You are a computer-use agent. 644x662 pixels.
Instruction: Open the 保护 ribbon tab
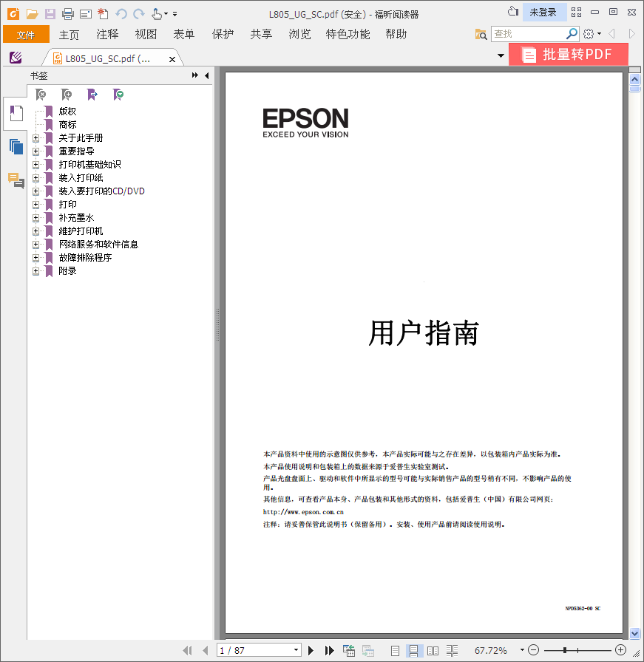(223, 34)
